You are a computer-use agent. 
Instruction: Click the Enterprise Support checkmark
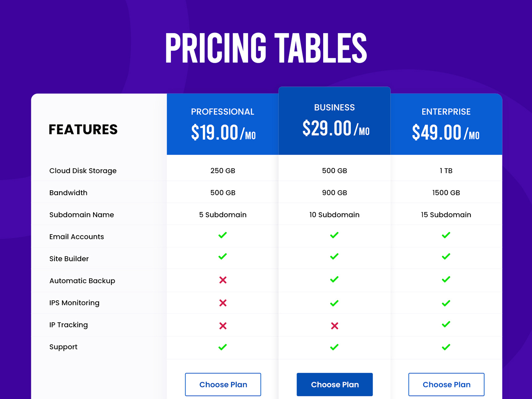pyautogui.click(x=446, y=347)
